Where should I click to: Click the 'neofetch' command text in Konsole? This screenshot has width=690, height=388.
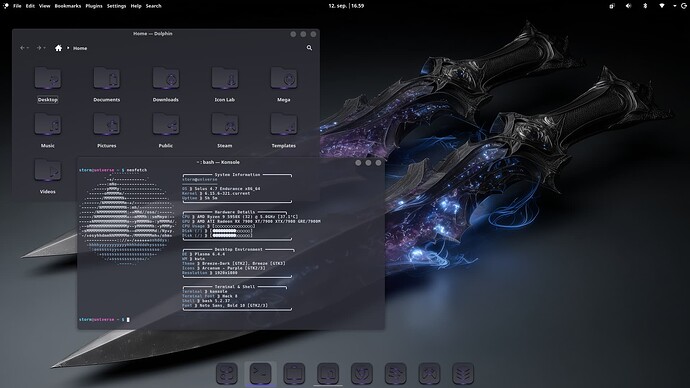point(137,170)
